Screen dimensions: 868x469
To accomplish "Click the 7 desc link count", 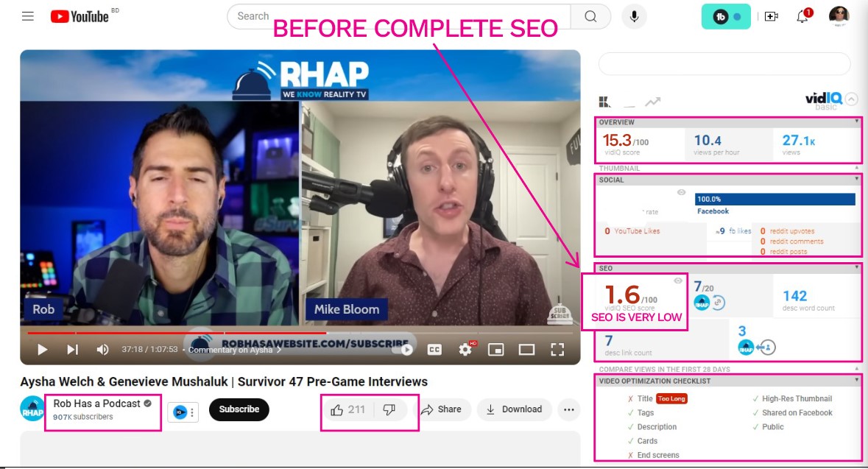I will [609, 341].
